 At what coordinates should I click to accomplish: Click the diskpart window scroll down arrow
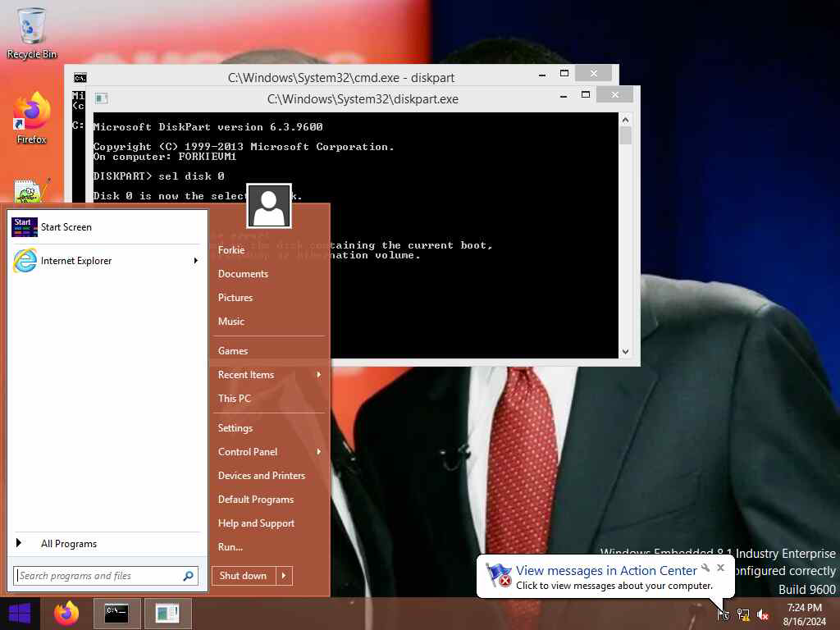[625, 351]
